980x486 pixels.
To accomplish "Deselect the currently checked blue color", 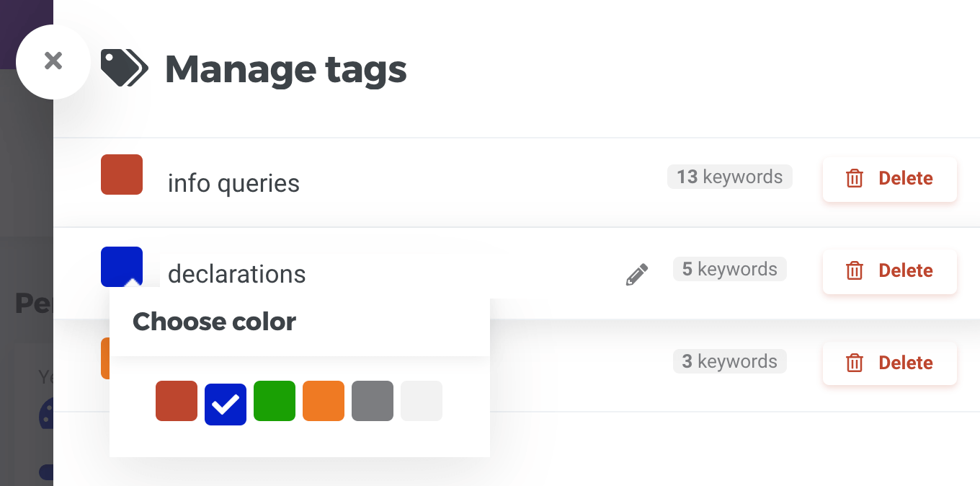I will click(226, 401).
